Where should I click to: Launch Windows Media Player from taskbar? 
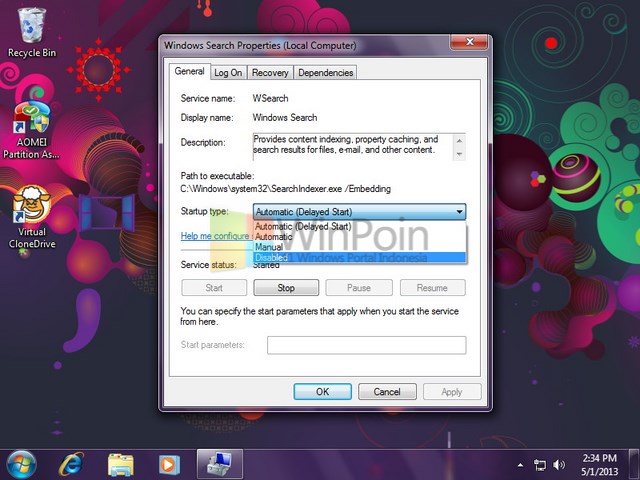coord(169,464)
